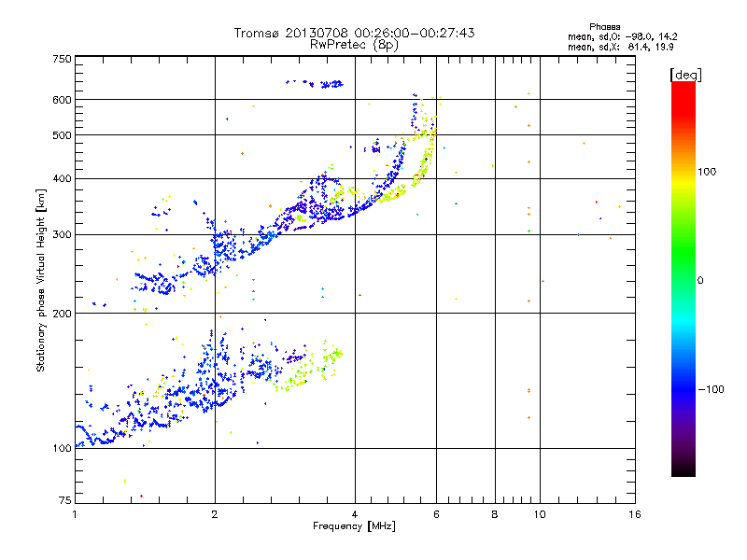
Task: Click the y-axis tick '200'
Action: pos(62,314)
